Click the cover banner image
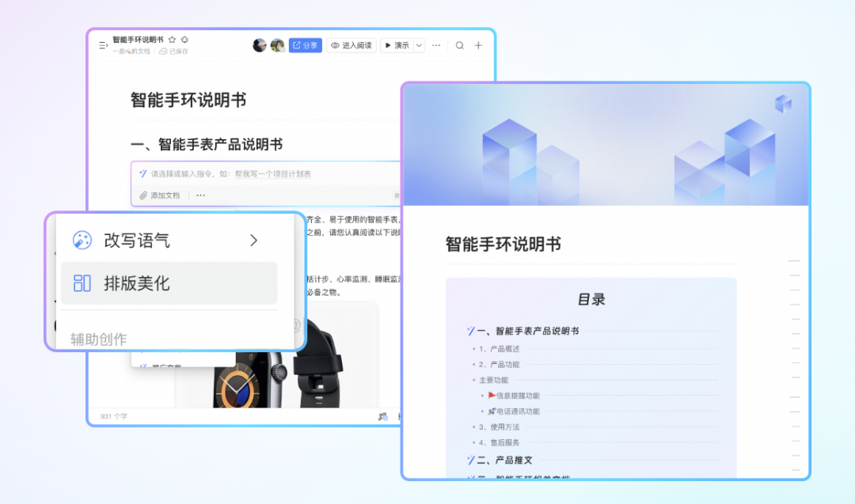The height and width of the screenshot is (504, 855). tap(606, 145)
